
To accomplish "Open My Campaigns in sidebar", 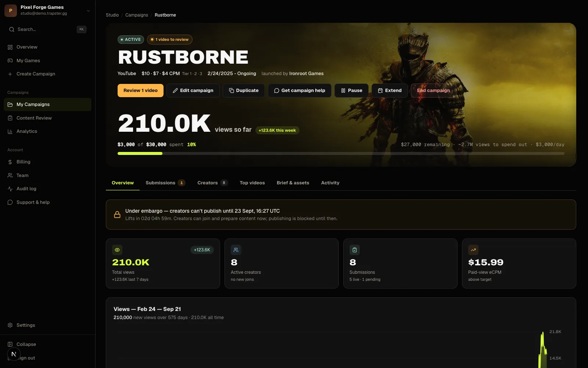I will point(47,105).
